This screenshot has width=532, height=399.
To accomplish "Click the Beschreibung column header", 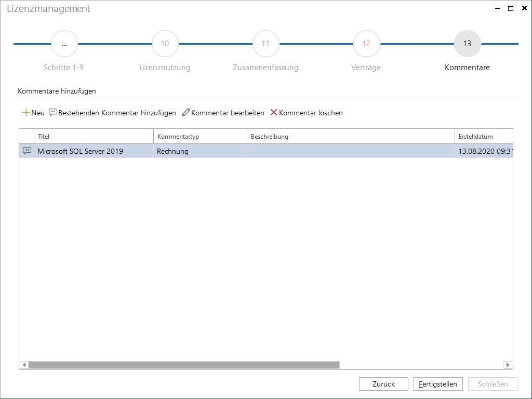I will click(x=351, y=137).
